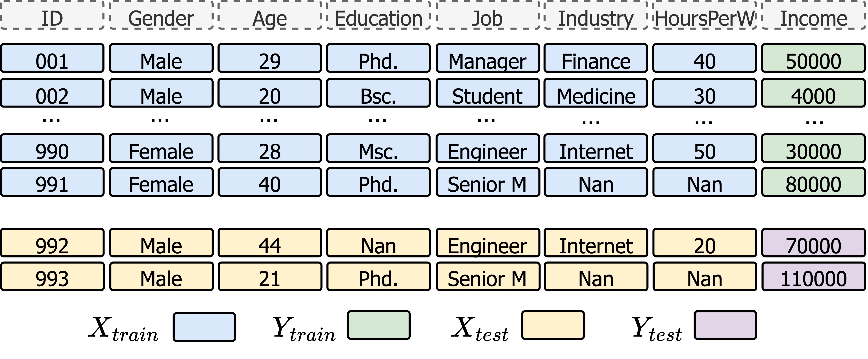This screenshot has height=359, width=868.
Task: Select the ID cell 001
Action: pos(52,58)
